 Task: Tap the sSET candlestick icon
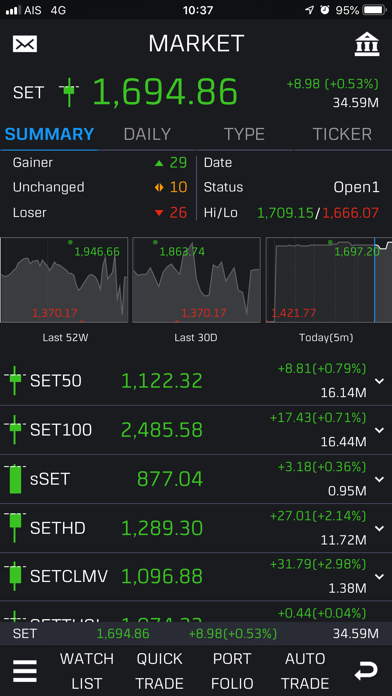15,479
